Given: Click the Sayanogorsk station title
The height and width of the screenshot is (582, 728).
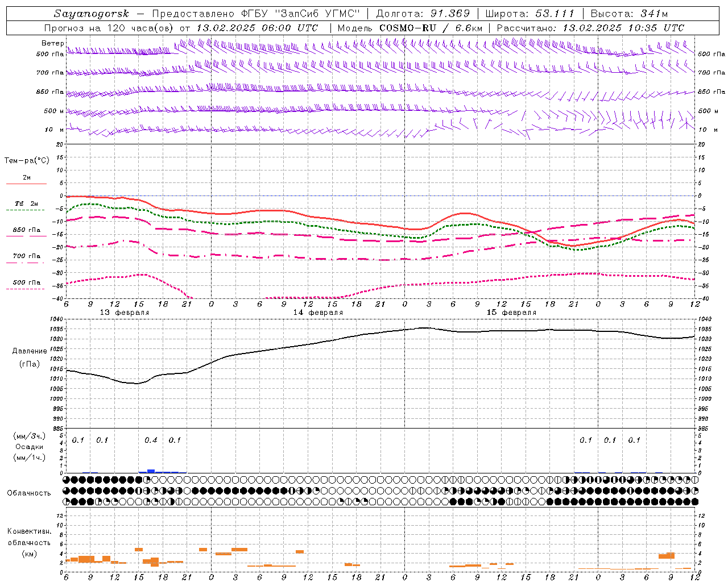Looking at the screenshot, I should 91,14.
